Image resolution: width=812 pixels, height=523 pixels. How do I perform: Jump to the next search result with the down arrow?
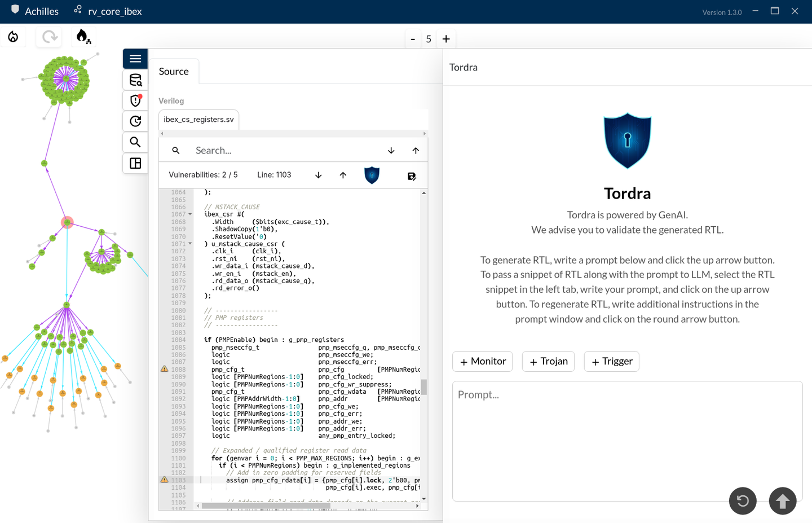pos(391,151)
